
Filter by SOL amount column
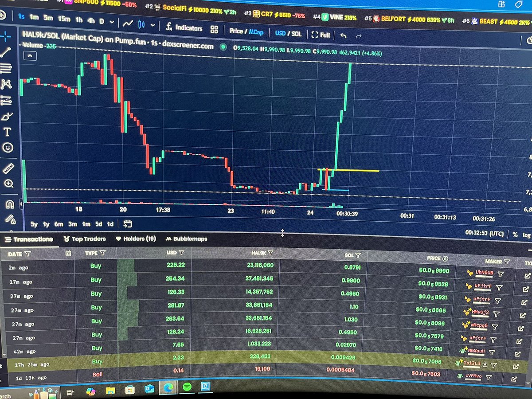pos(358,255)
